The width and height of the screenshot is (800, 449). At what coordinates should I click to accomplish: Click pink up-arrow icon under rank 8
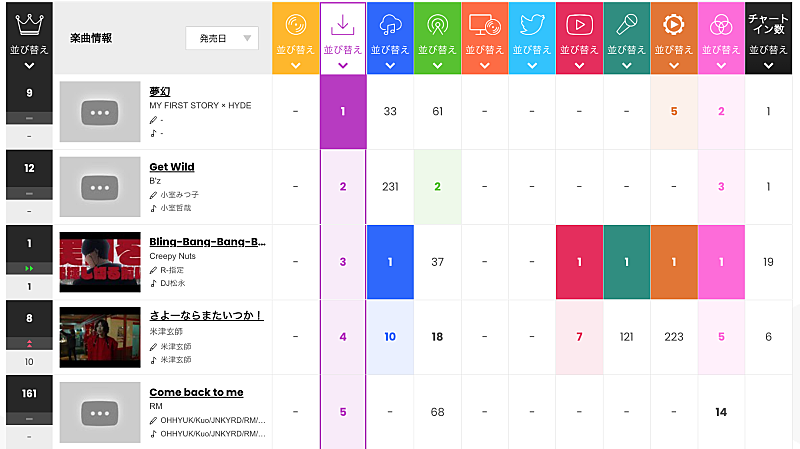tap(29, 343)
